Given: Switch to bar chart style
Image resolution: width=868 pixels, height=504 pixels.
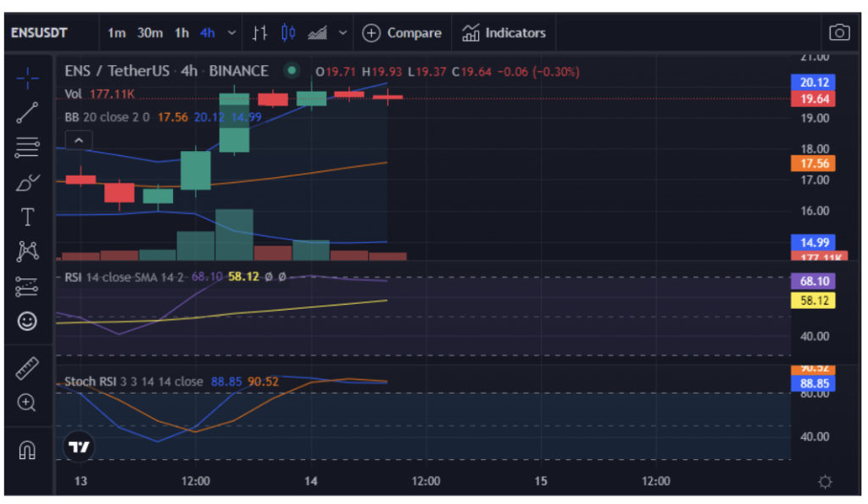Looking at the screenshot, I should pos(259,33).
